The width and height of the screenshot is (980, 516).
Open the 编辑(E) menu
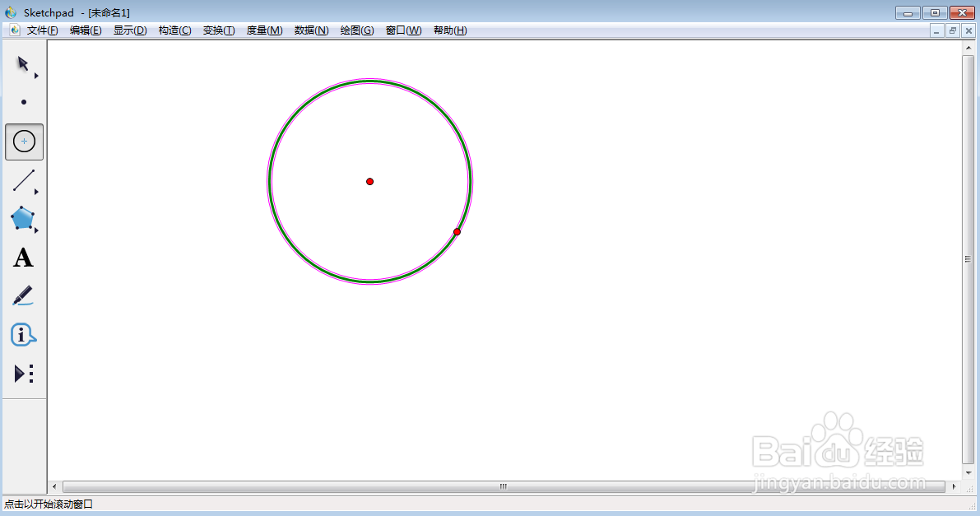pos(86,30)
